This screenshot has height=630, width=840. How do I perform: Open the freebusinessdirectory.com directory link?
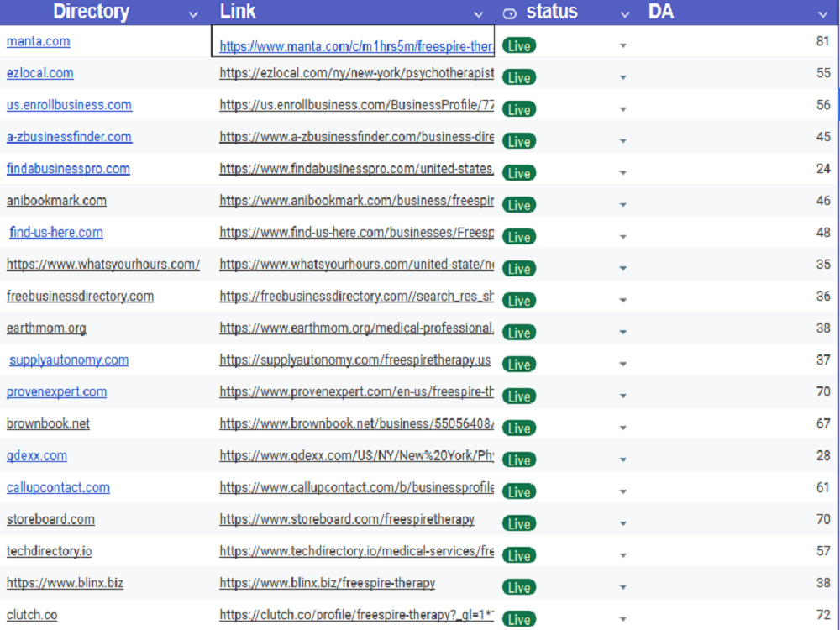80,297
